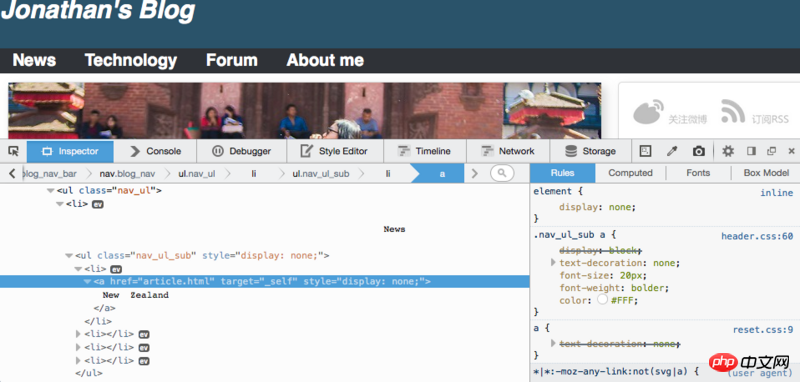Expand the first collapsed li node
Viewport: 800px width, 382px height.
(x=78, y=334)
